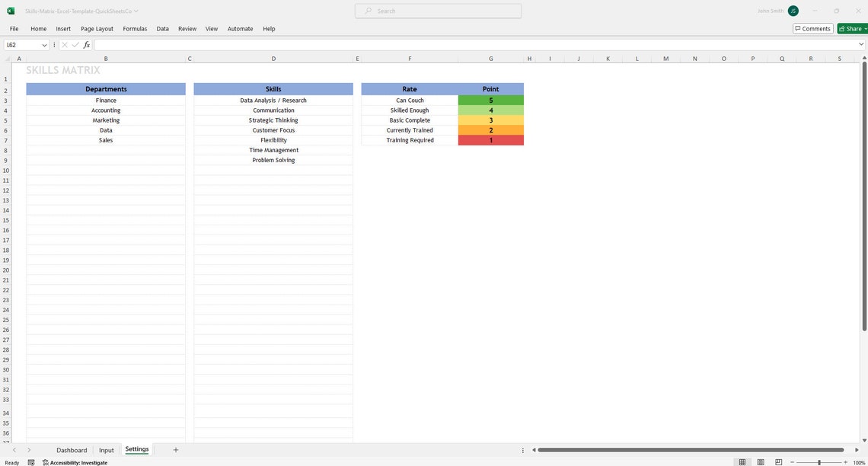Switch to the Dashboard sheet tab
This screenshot has width=868, height=466.
pyautogui.click(x=72, y=450)
